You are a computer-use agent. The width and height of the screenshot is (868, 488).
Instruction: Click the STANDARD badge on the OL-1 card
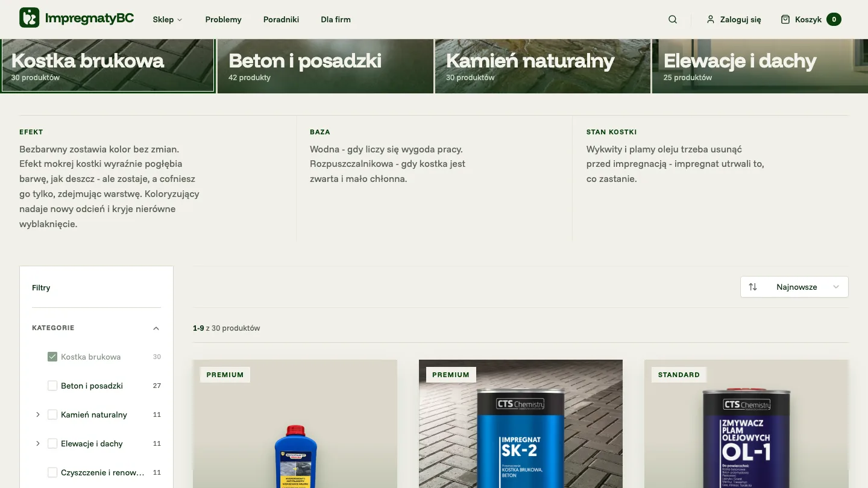pyautogui.click(x=679, y=375)
